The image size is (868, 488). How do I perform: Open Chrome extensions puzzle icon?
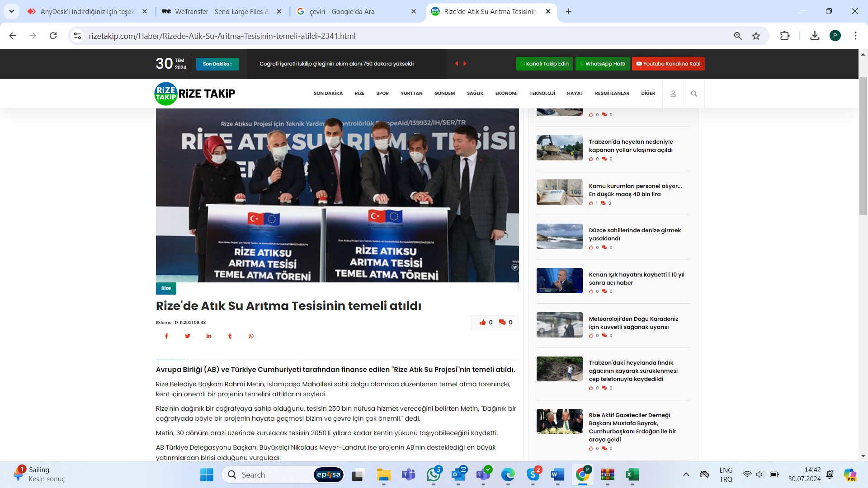785,36
